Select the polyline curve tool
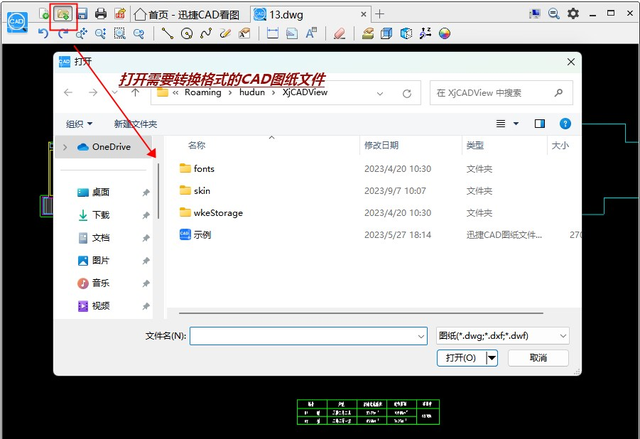The image size is (640, 439). click(206, 33)
